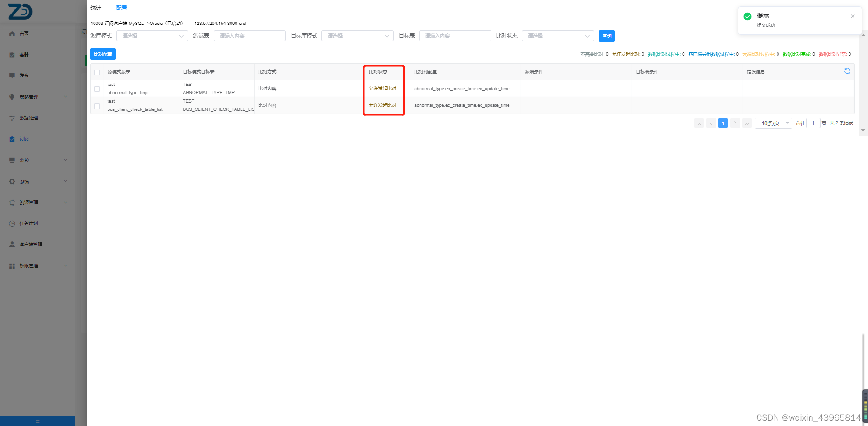Check the abnormal_type_tmp row checkbox
868x426 pixels.
97,89
